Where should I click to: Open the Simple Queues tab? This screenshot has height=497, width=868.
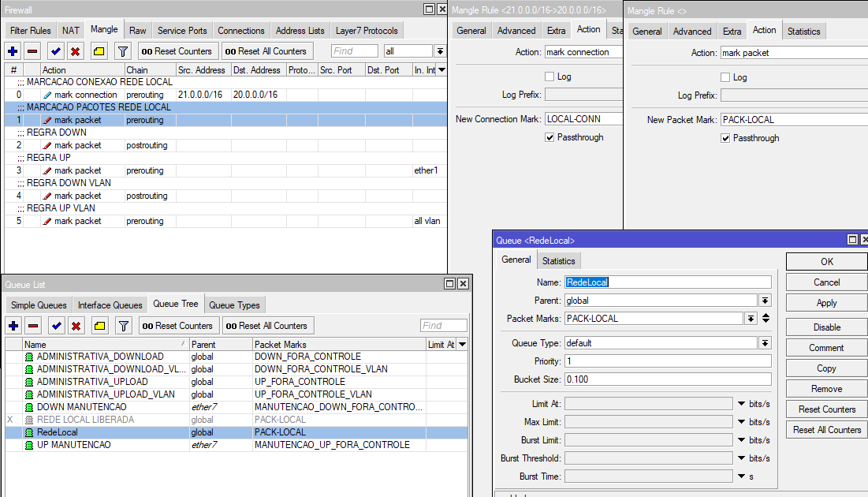39,305
